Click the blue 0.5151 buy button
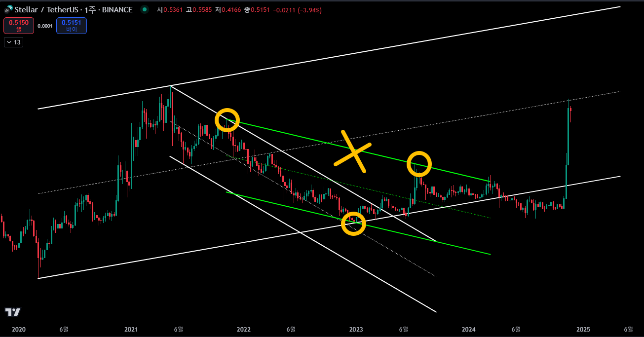This screenshot has height=337, width=644. (x=72, y=26)
